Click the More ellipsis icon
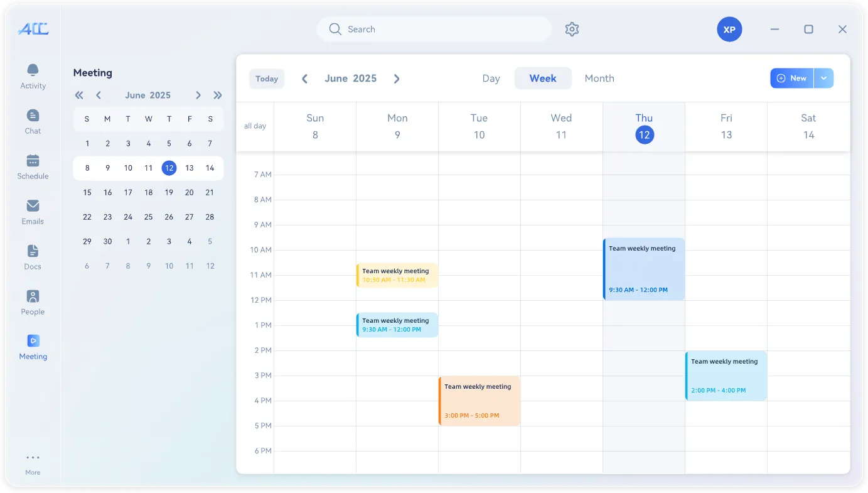 (33, 457)
